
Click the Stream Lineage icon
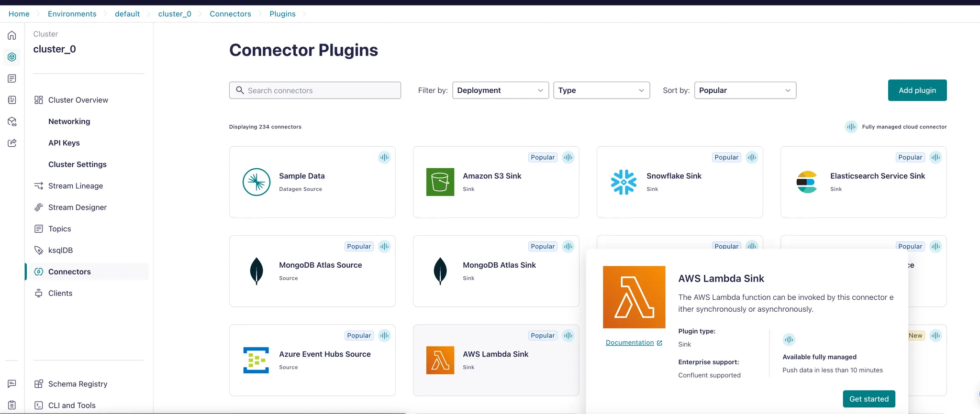39,185
